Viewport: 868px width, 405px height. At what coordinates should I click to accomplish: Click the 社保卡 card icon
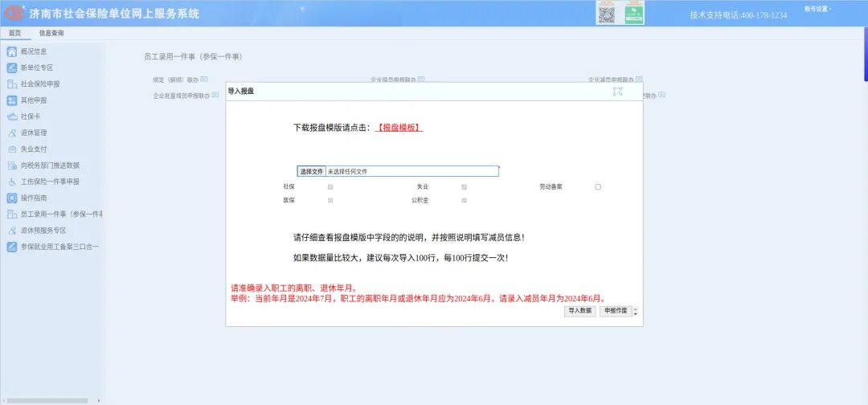pyautogui.click(x=12, y=117)
